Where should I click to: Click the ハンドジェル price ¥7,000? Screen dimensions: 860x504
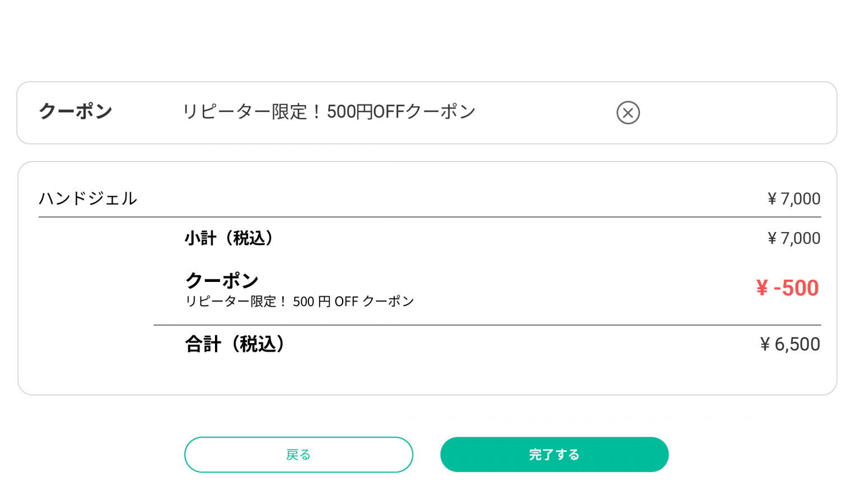point(793,199)
